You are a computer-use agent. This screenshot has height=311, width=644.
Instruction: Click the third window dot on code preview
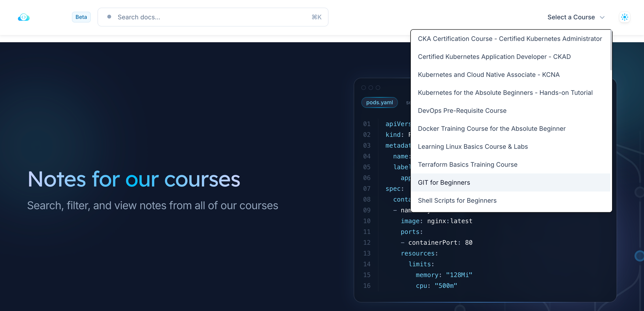click(378, 87)
